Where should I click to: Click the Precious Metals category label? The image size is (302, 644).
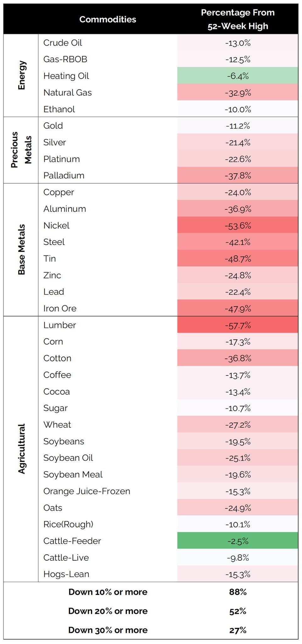(21, 150)
